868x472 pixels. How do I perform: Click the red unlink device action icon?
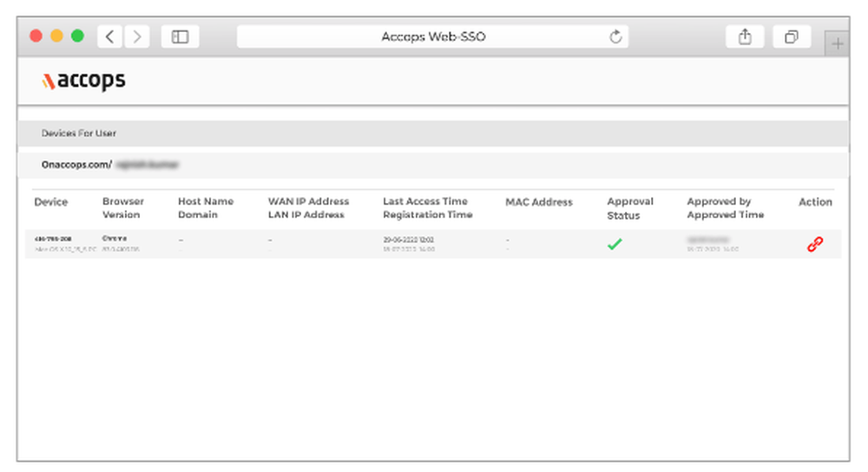(815, 244)
